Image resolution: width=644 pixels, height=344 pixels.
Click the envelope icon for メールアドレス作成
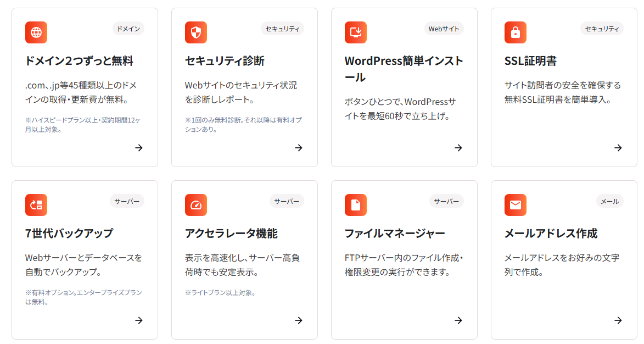(x=516, y=205)
